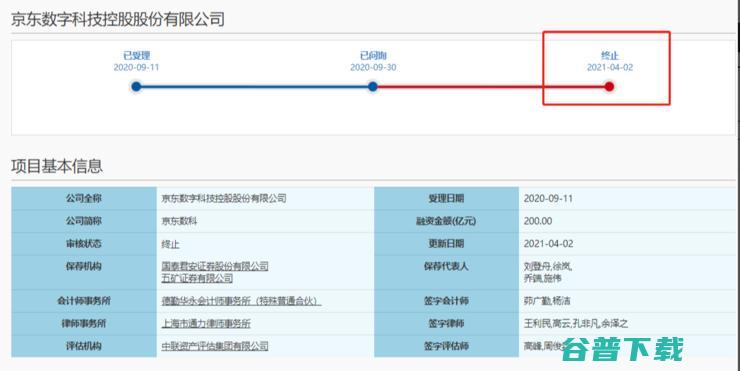This screenshot has height=371, width=740.
Task: Open 国泰君安证券股份有限公司 link
Action: point(215,266)
